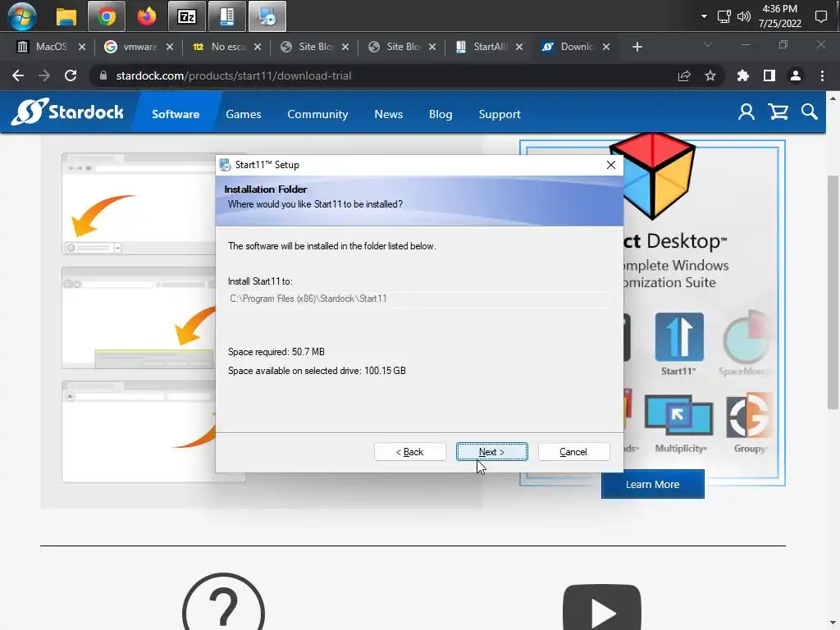Open the Blog link on Stardock
Screen dimensions: 840x630
(x=441, y=113)
